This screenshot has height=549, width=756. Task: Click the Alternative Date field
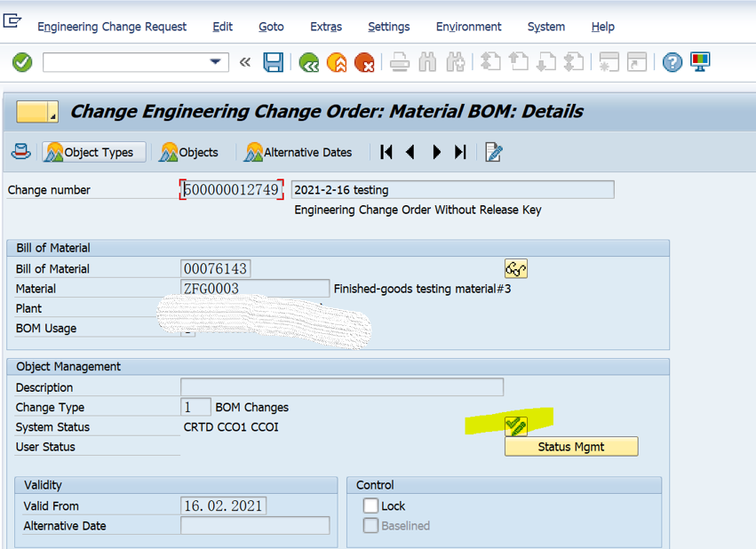pos(255,525)
